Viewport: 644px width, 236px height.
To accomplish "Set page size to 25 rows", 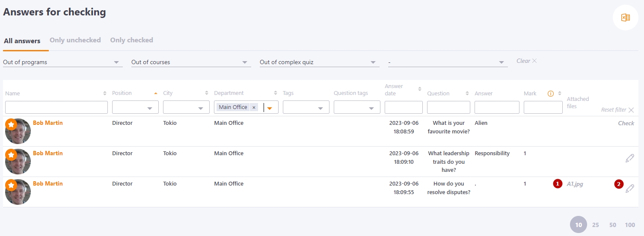I will tap(596, 225).
